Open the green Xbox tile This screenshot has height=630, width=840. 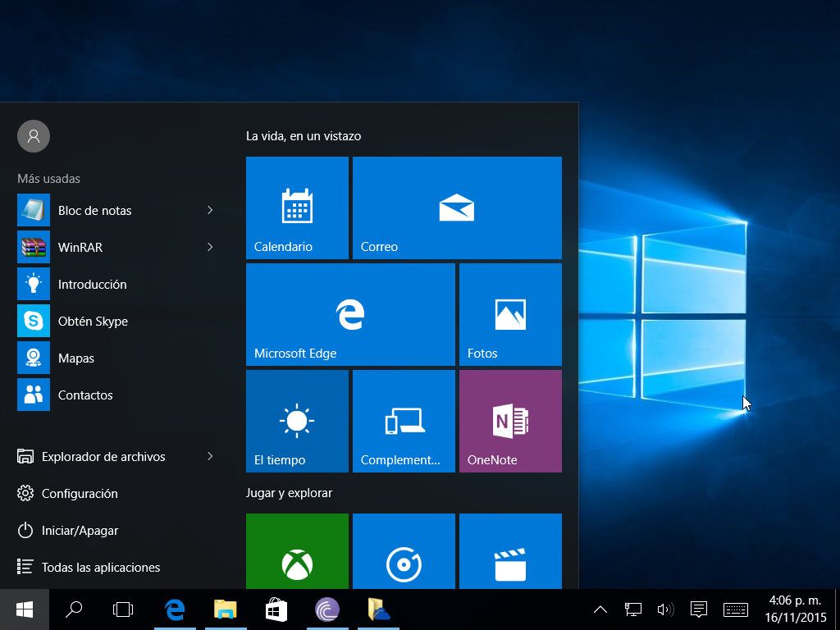297,551
